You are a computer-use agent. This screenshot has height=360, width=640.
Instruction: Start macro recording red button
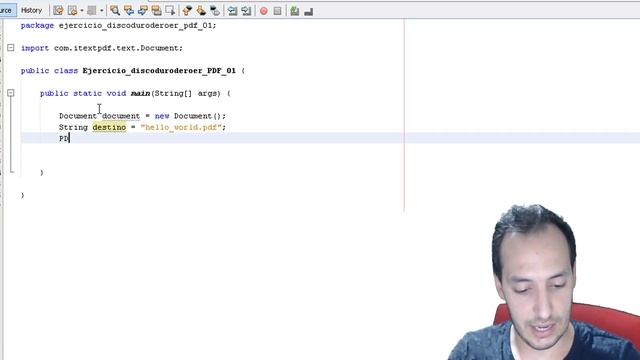coord(264,11)
